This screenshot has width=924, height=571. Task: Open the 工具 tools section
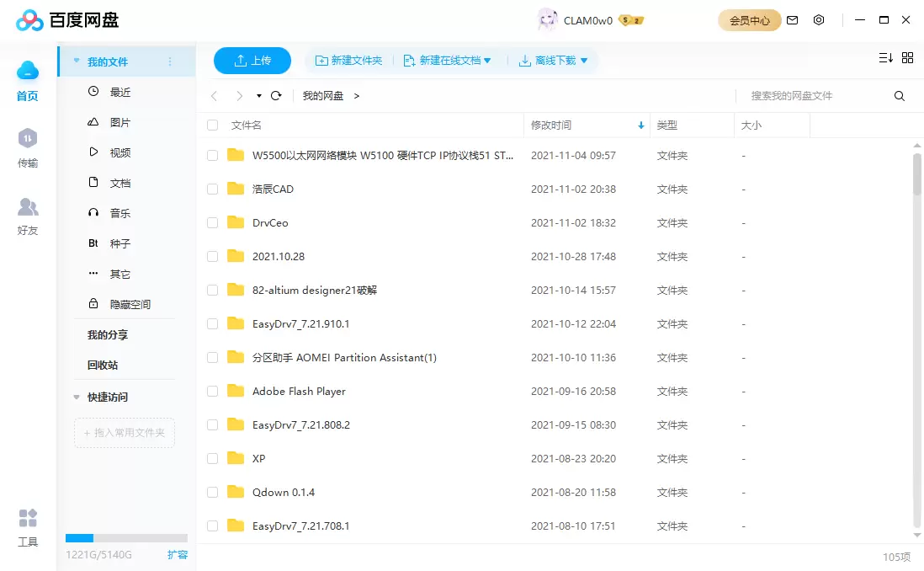(x=28, y=528)
